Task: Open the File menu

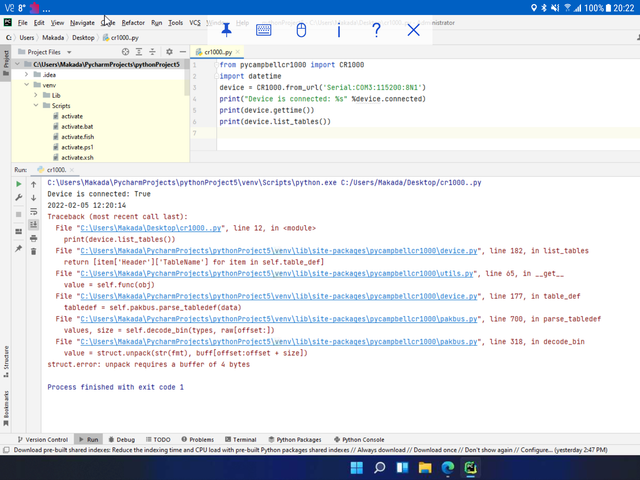Action: (x=23, y=23)
